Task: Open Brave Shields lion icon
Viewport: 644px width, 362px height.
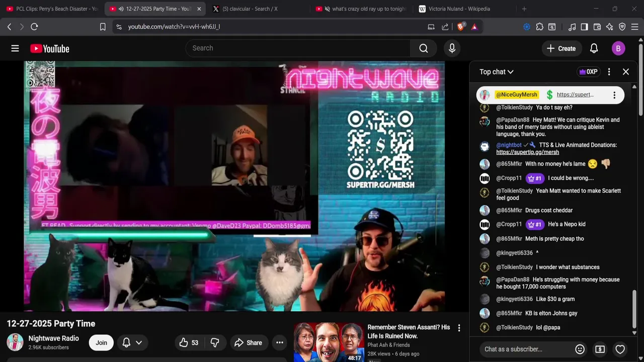Action: click(x=461, y=27)
